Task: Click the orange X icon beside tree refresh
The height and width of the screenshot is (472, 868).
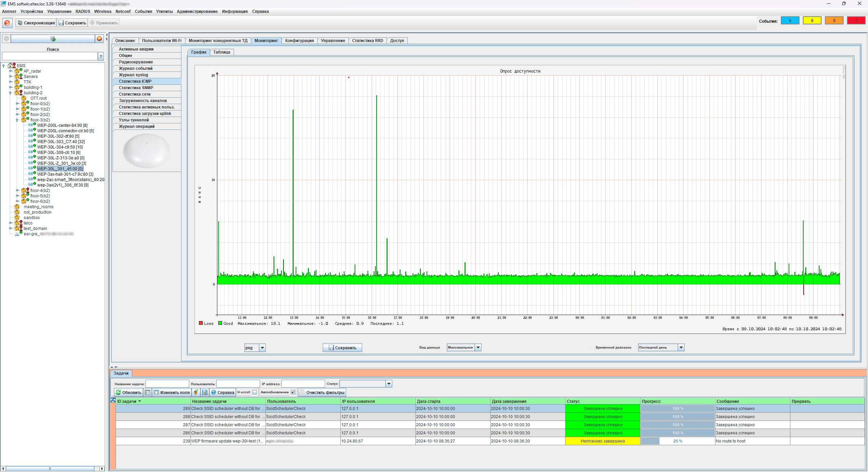Action: pos(99,39)
